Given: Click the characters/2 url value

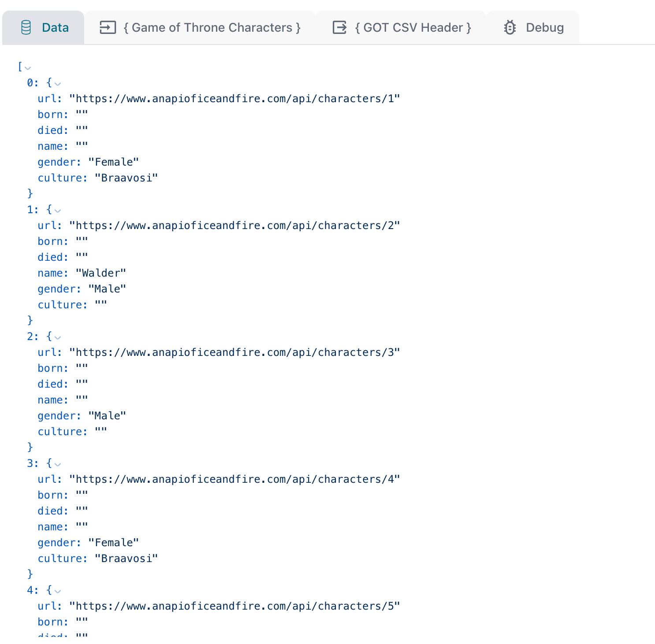Looking at the screenshot, I should pyautogui.click(x=234, y=226).
